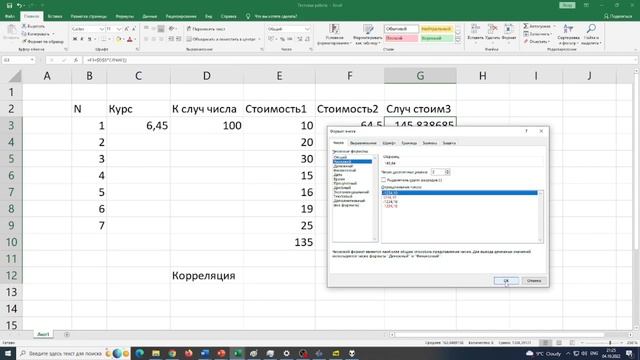The image size is (640, 360).
Task: Expand the cell styles gallery arrow
Action: [x=458, y=40]
